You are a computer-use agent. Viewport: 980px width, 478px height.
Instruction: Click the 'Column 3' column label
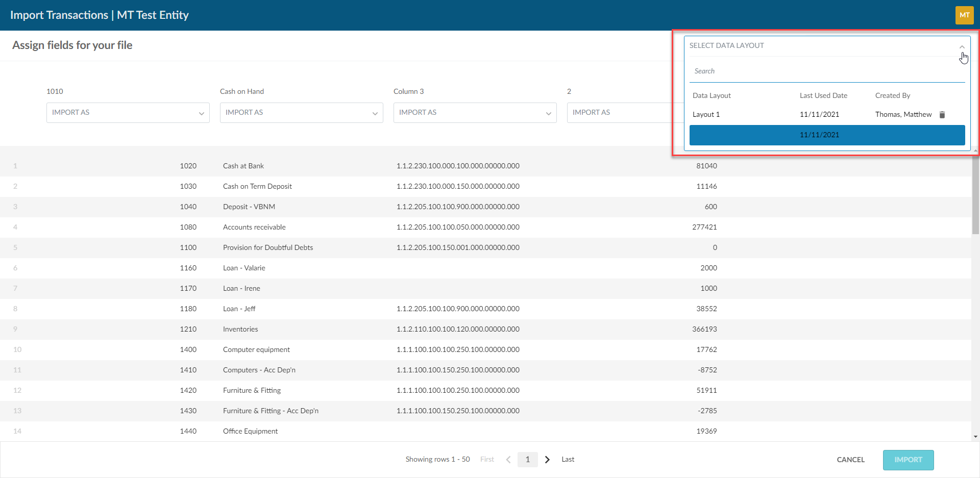click(x=408, y=92)
